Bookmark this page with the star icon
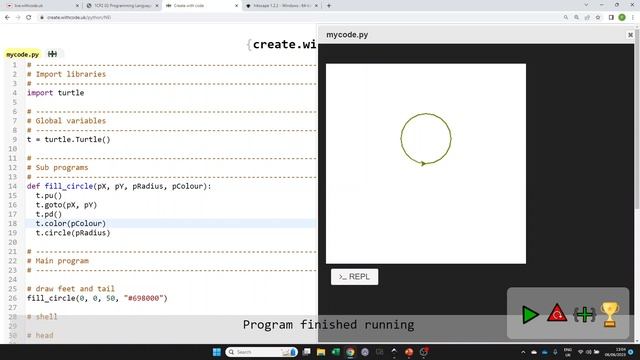 coord(598,18)
